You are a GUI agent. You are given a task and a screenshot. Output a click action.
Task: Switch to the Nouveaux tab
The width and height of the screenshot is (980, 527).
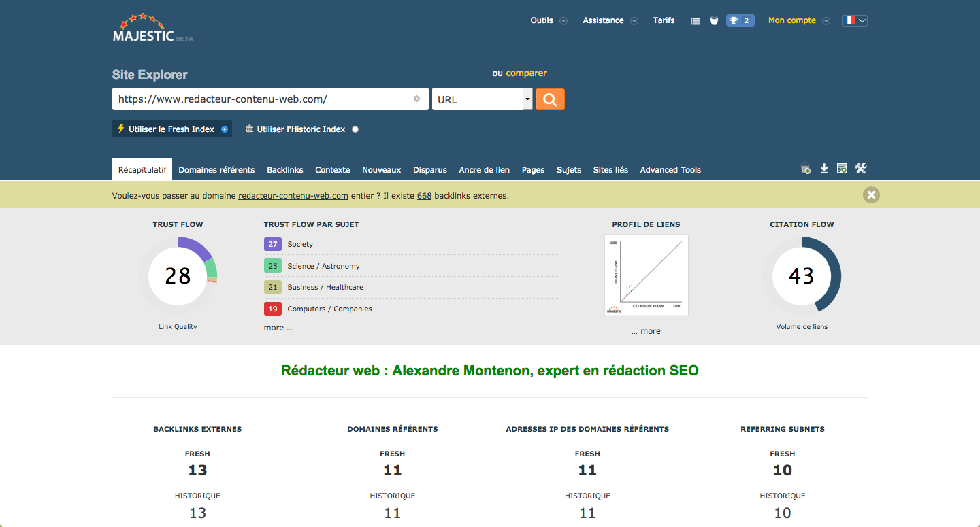[x=382, y=170]
